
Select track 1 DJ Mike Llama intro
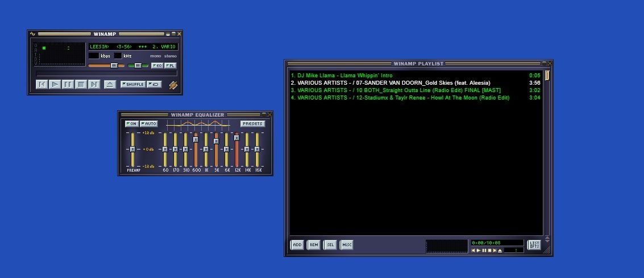pos(416,76)
